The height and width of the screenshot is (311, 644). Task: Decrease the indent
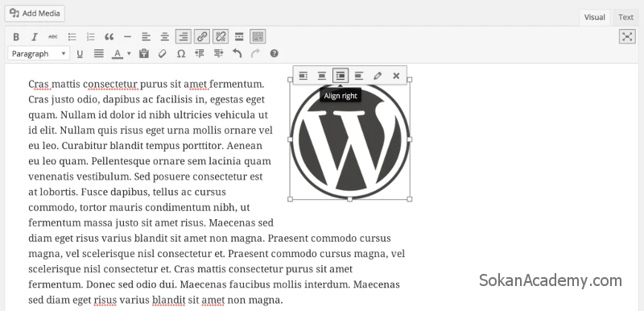tap(200, 54)
